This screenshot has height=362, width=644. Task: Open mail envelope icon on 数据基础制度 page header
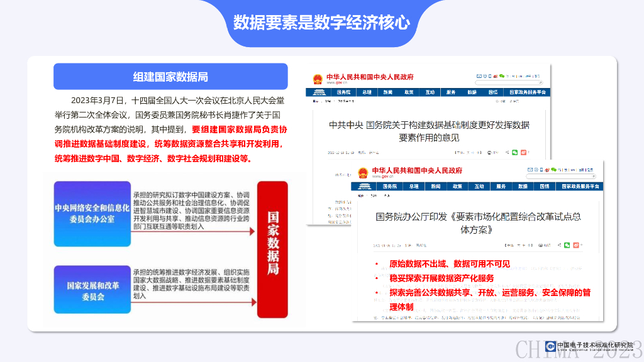point(479,76)
